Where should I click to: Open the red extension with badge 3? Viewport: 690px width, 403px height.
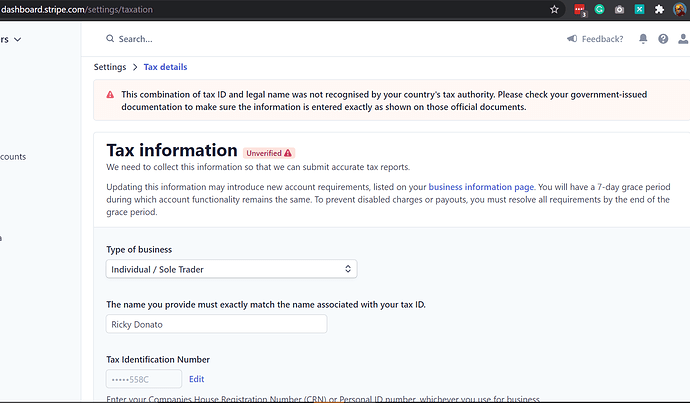tap(580, 9)
